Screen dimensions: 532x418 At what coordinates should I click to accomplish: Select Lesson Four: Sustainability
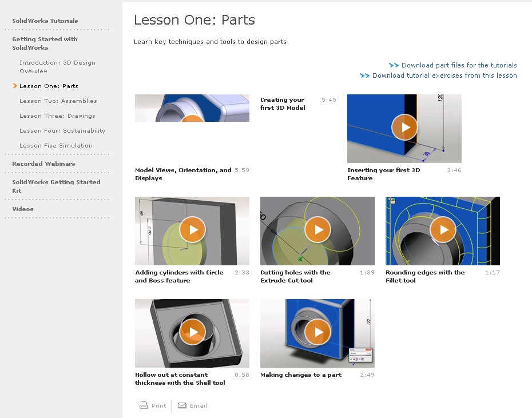pos(62,131)
